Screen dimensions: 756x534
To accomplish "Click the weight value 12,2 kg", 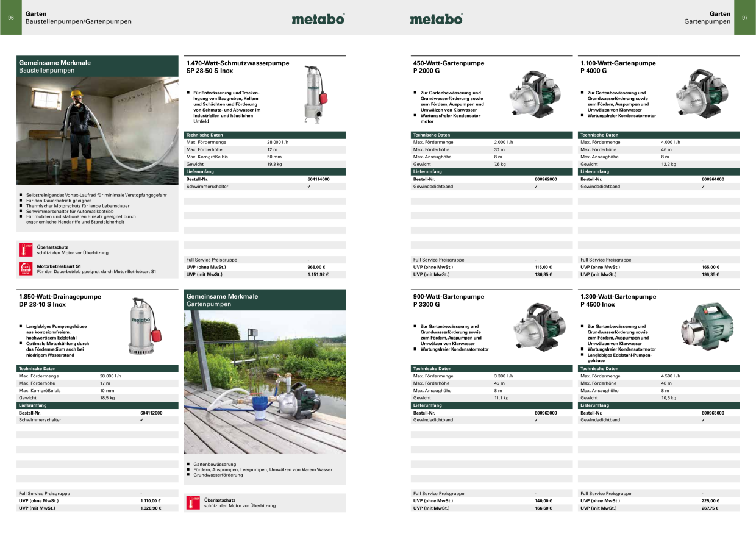I will 669,164.
